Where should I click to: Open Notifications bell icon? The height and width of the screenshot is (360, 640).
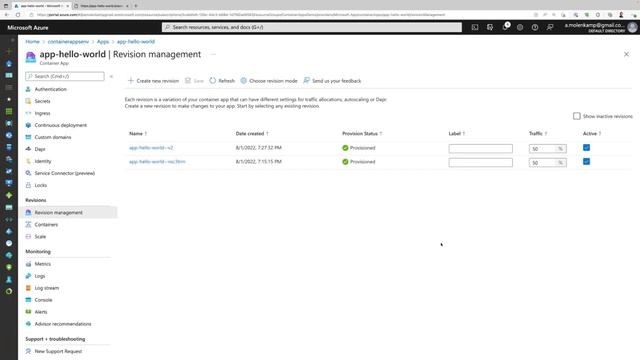[x=505, y=27]
